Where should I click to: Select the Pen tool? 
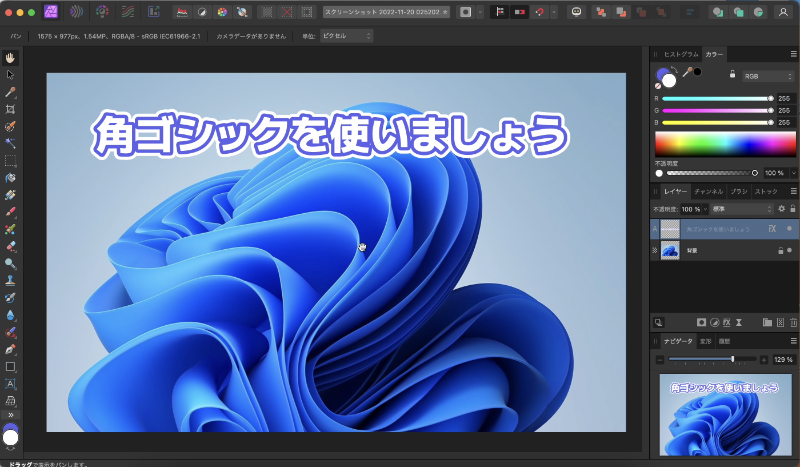pos(10,350)
